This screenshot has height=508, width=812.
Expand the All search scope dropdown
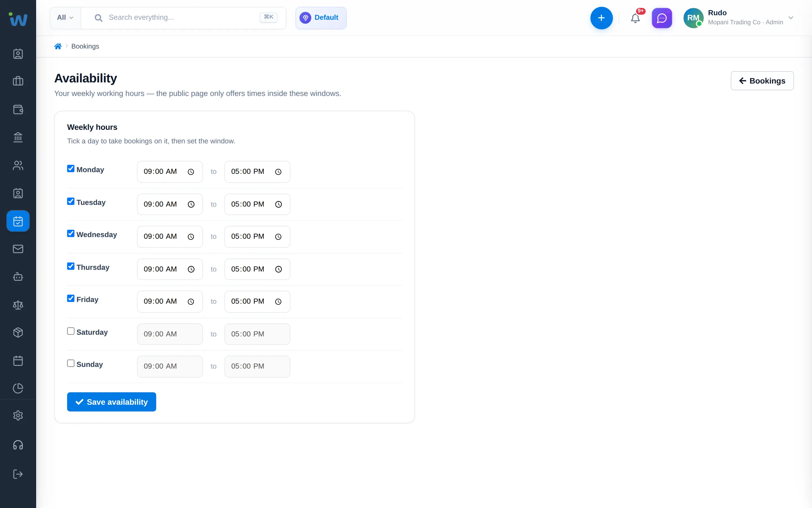point(65,18)
